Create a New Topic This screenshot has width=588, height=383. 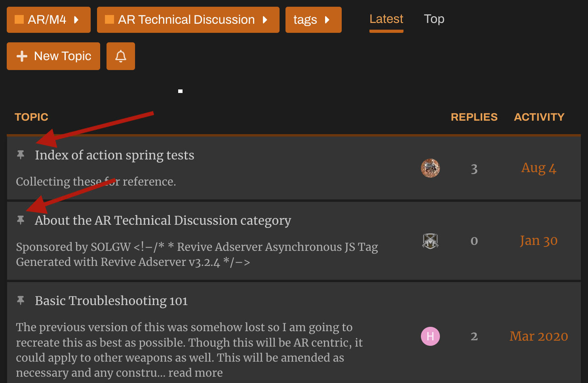click(x=53, y=56)
